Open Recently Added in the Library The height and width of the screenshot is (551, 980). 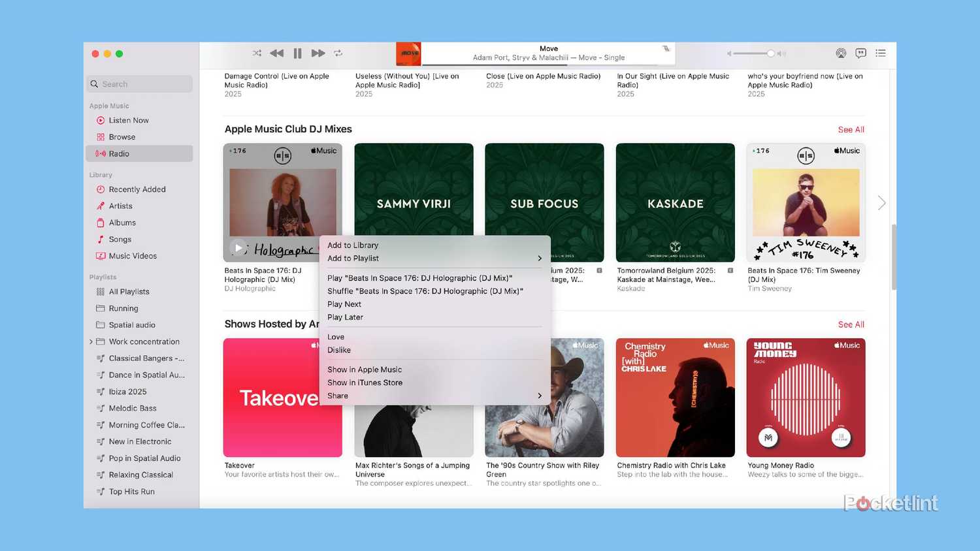[x=137, y=189]
